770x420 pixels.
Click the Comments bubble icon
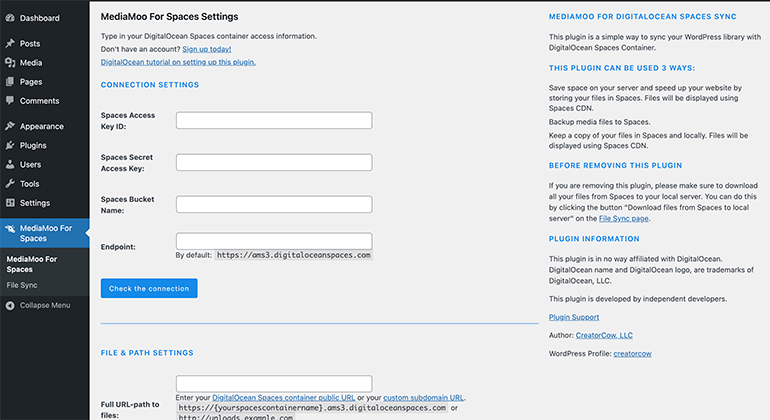[9, 101]
